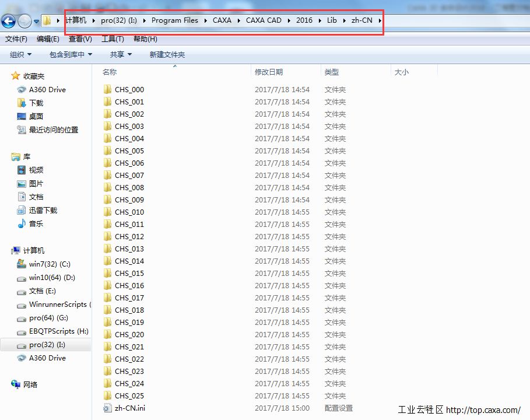The image size is (530, 420).
Task: Click the 视频 library icon
Action: point(22,170)
